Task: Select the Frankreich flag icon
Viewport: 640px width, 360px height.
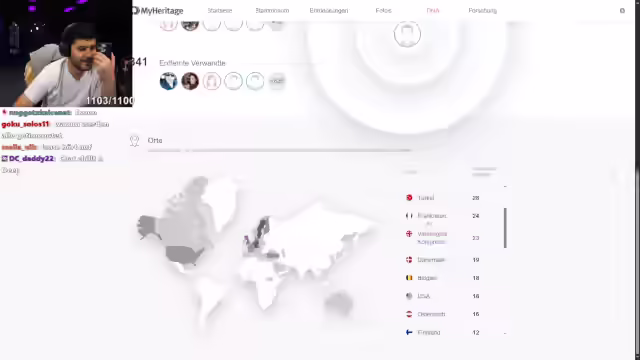Action: (x=409, y=216)
